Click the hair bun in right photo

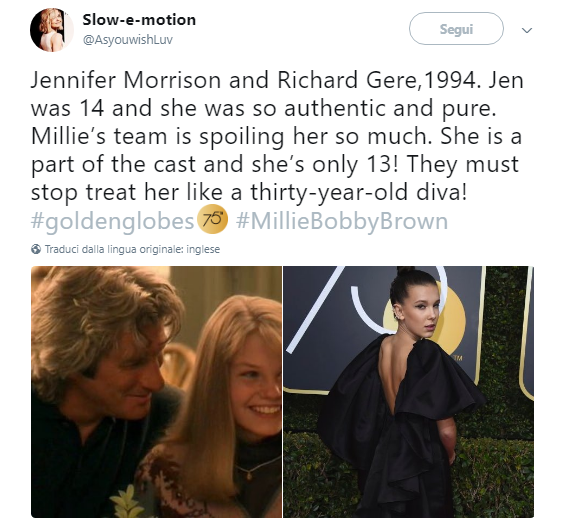406,270
